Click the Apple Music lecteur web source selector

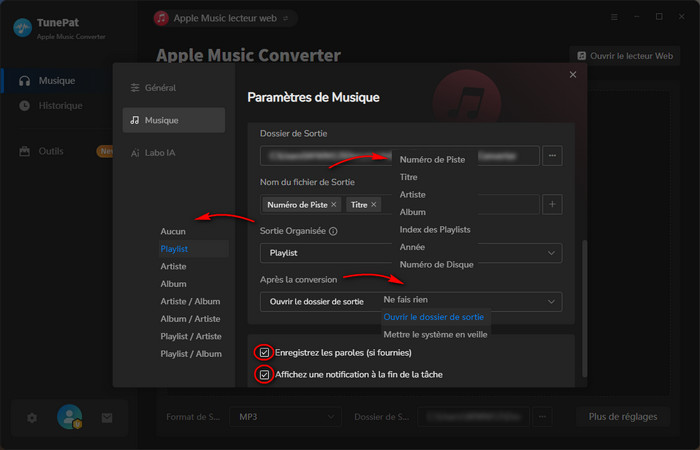coord(224,18)
